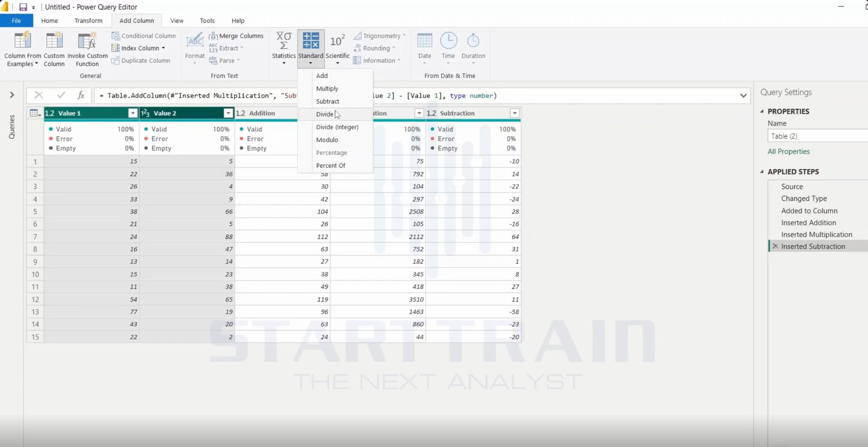This screenshot has width=868, height=447.
Task: Confirm formula with checkmark icon
Action: [x=61, y=95]
